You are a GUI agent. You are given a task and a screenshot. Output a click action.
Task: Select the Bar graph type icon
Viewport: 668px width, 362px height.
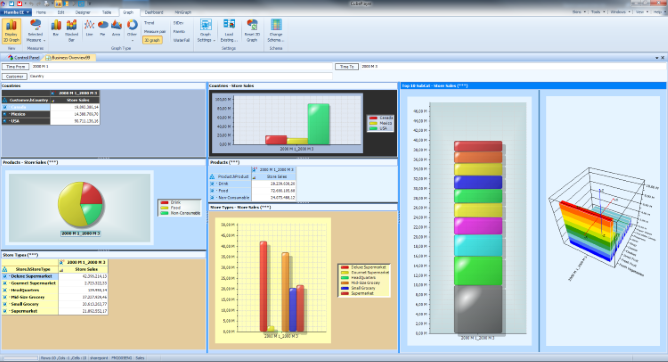click(56, 29)
